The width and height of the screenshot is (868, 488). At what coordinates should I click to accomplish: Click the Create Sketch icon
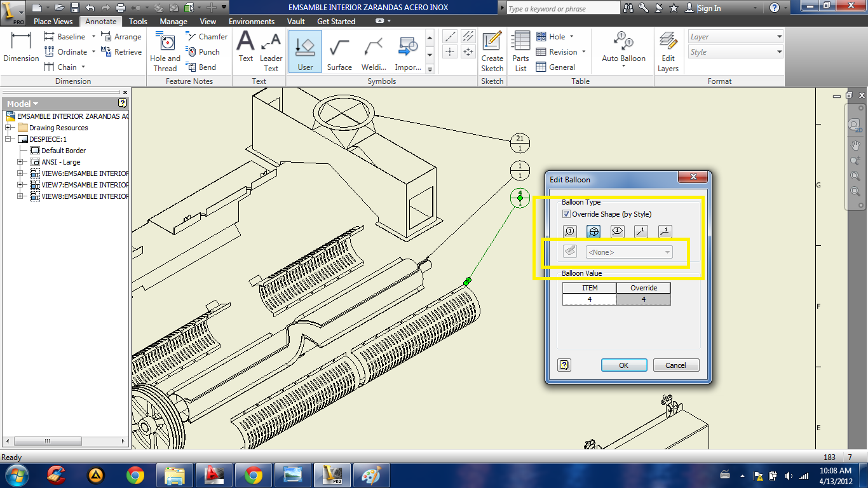click(492, 51)
